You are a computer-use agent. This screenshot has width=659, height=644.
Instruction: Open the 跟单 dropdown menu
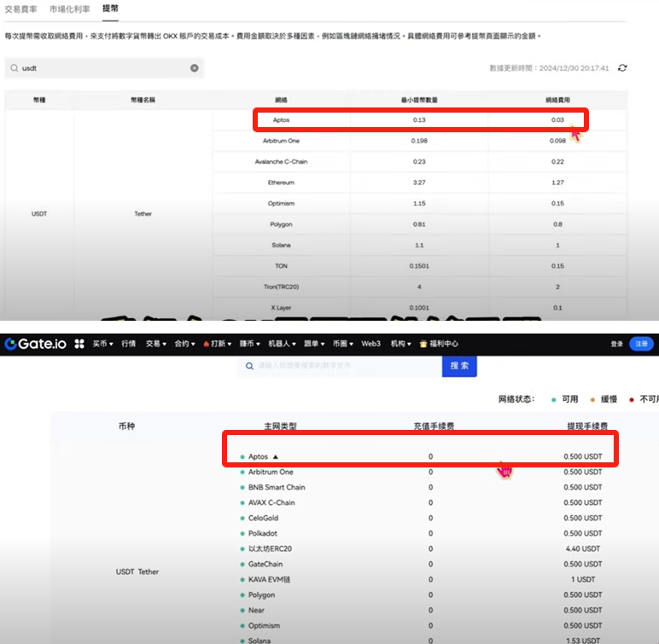(x=314, y=344)
